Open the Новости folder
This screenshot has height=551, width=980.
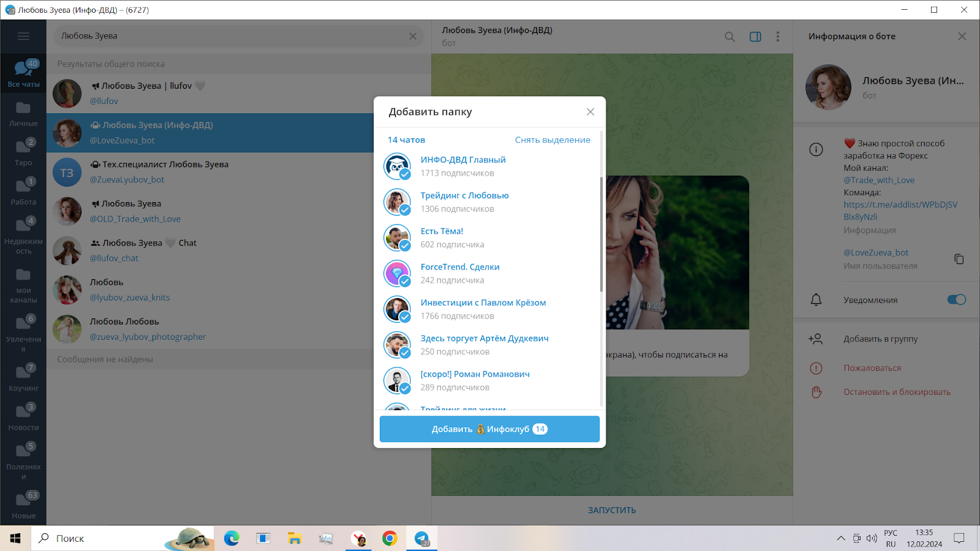23,417
